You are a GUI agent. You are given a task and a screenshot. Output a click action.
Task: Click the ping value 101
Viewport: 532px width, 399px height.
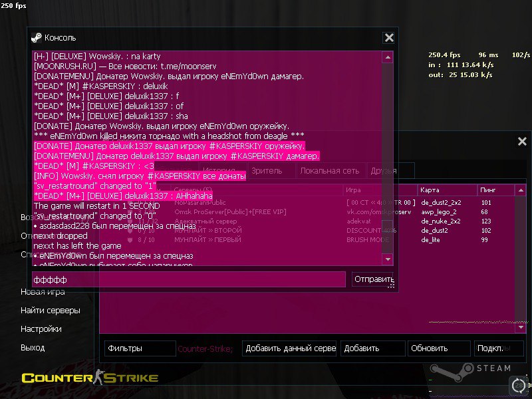(486, 203)
